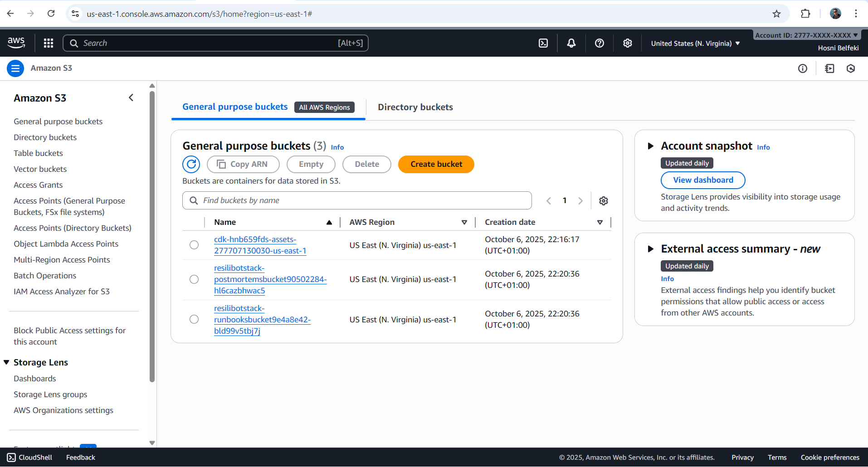
Task: Click the Copy ARN button
Action: [x=243, y=164]
